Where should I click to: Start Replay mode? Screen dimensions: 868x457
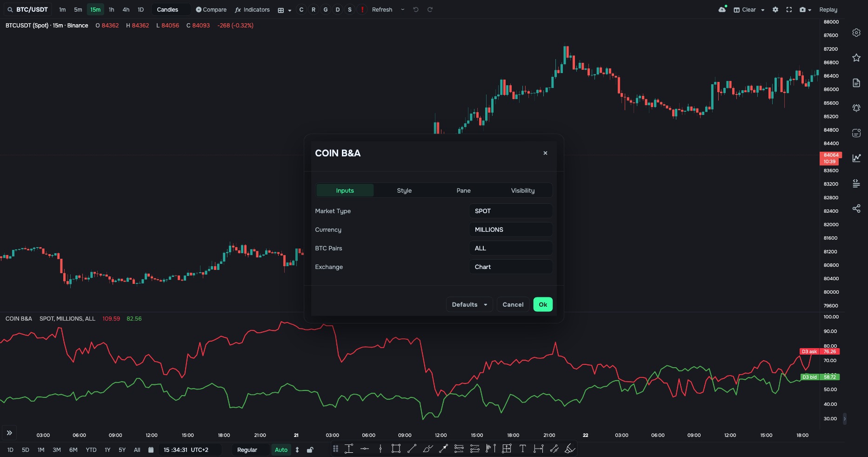(x=828, y=9)
